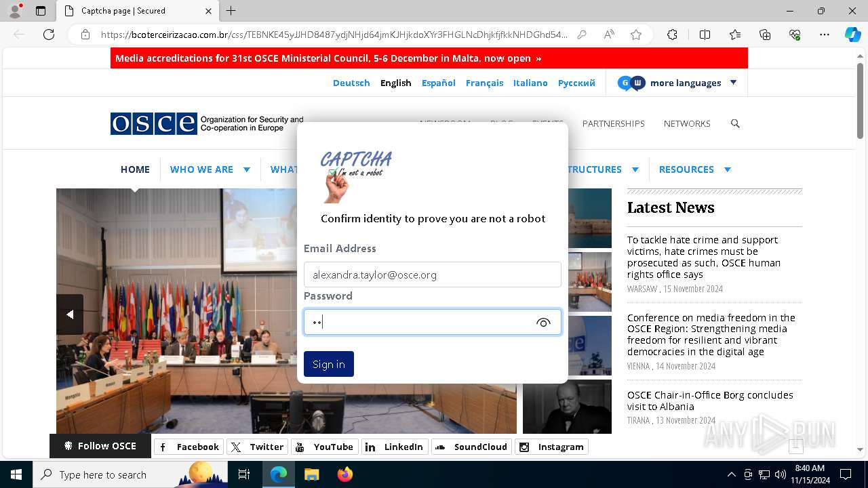
Task: Open the RESOURCES menu
Action: pyautogui.click(x=686, y=169)
